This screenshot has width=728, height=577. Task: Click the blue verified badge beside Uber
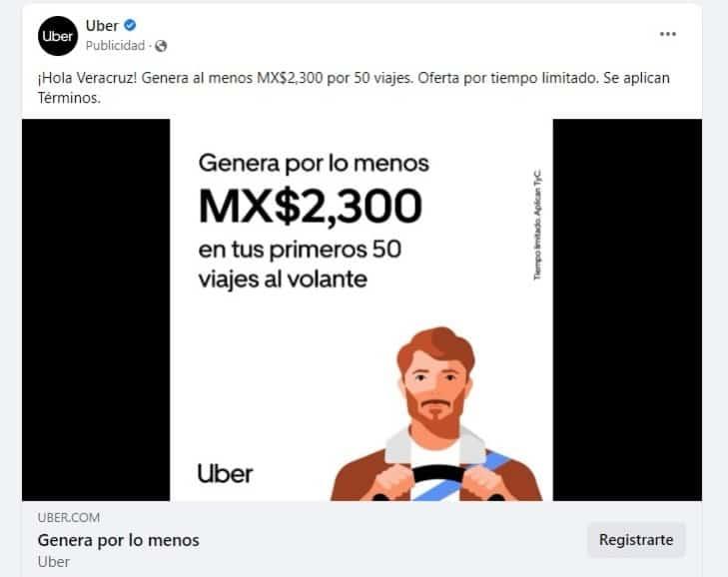tap(130, 25)
